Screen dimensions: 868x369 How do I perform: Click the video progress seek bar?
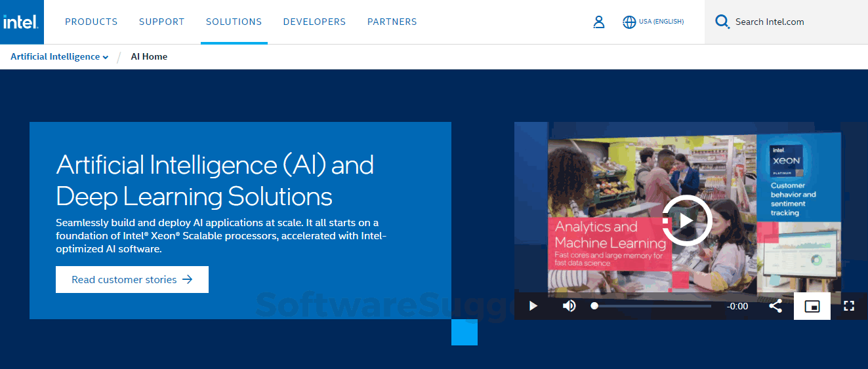(x=652, y=306)
